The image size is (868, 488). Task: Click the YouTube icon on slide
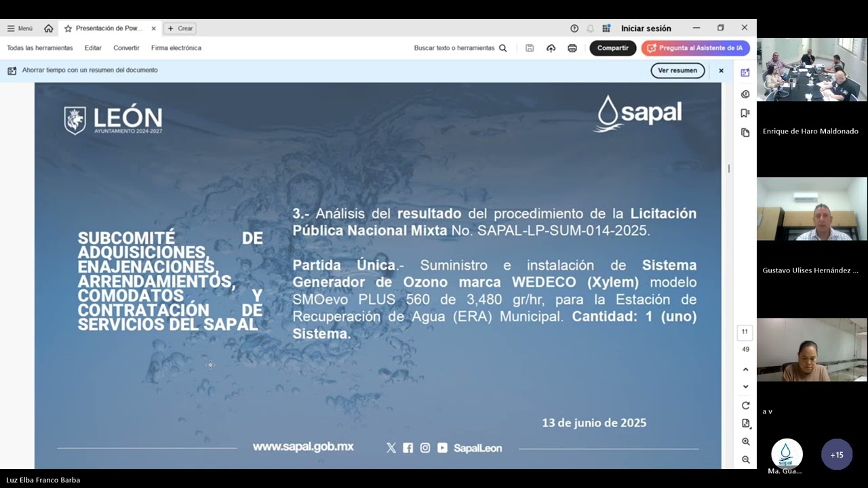click(442, 448)
